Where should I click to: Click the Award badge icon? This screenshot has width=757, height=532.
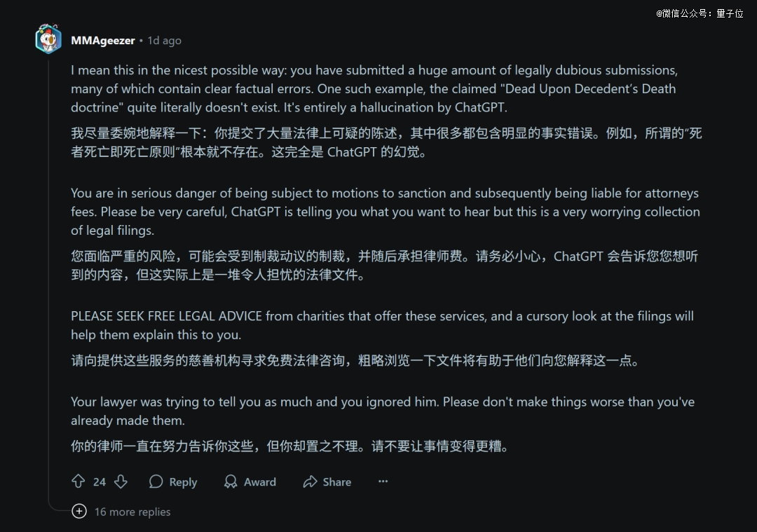pos(231,482)
